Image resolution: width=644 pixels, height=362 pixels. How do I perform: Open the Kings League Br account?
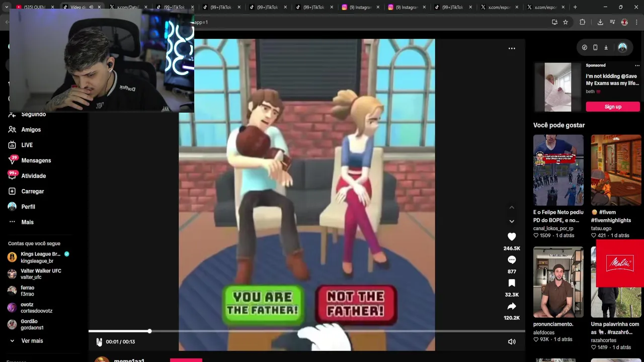click(40, 257)
